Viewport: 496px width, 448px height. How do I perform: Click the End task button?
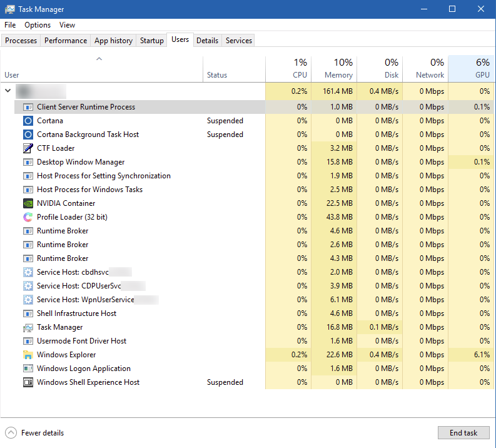coord(463,433)
